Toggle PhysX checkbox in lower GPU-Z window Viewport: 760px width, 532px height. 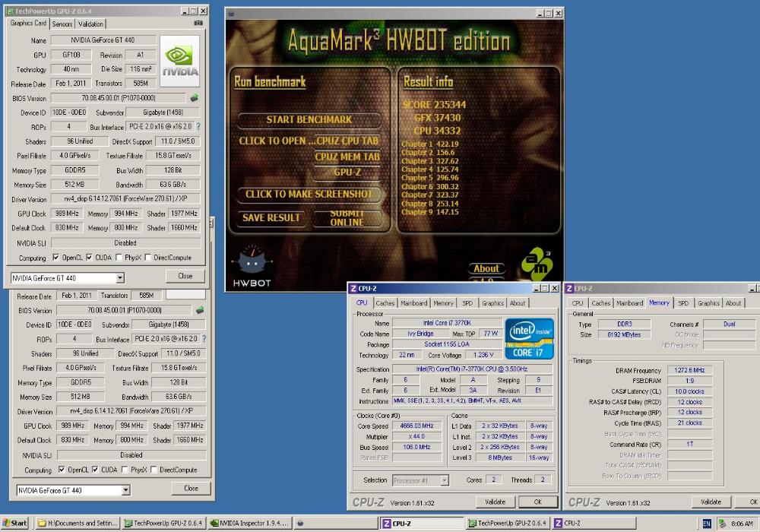tap(125, 470)
